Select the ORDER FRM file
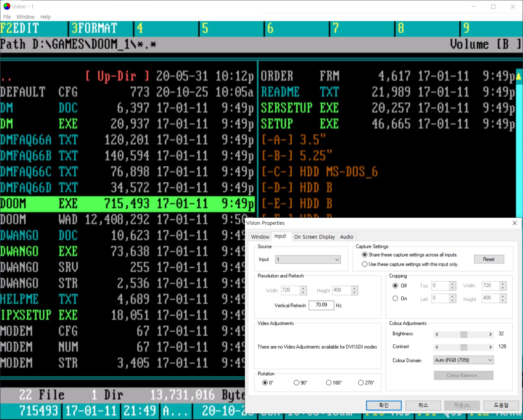523x420 pixels. click(388, 76)
